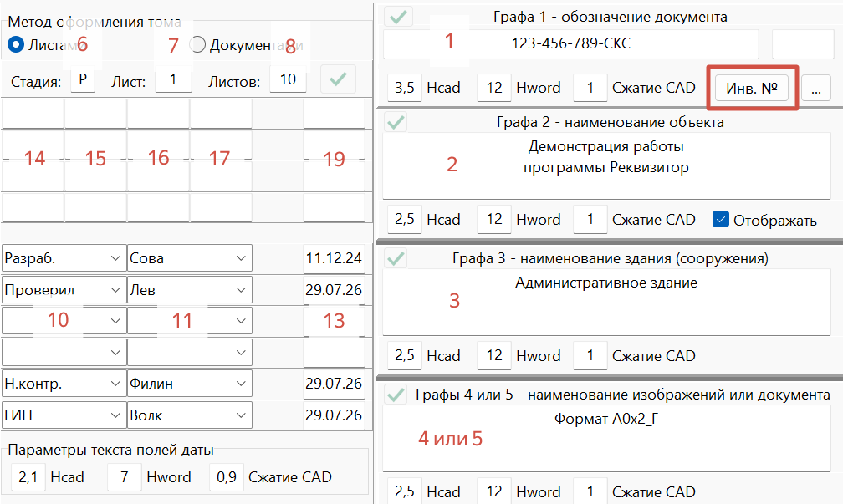Choose the Документами radio option
The image size is (843, 504).
click(197, 44)
